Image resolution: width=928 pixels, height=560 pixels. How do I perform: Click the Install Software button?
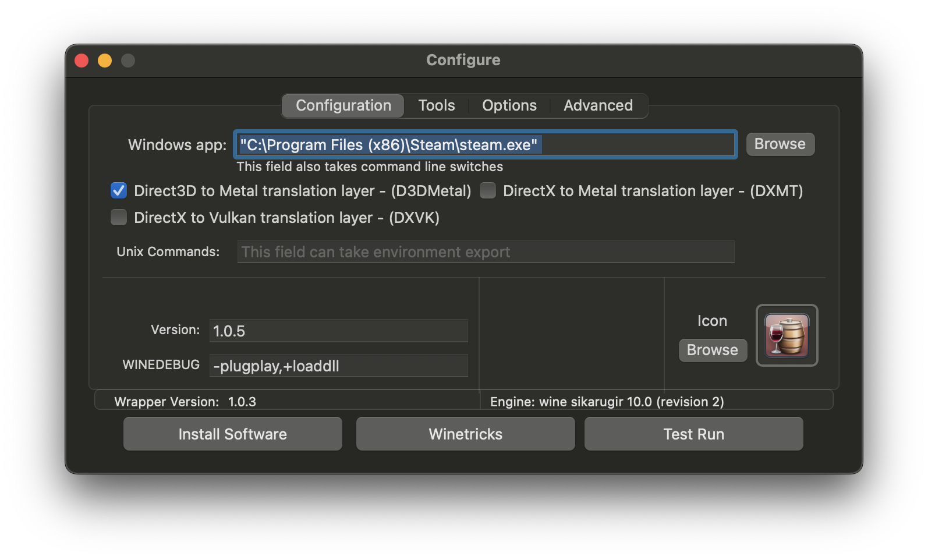click(232, 434)
